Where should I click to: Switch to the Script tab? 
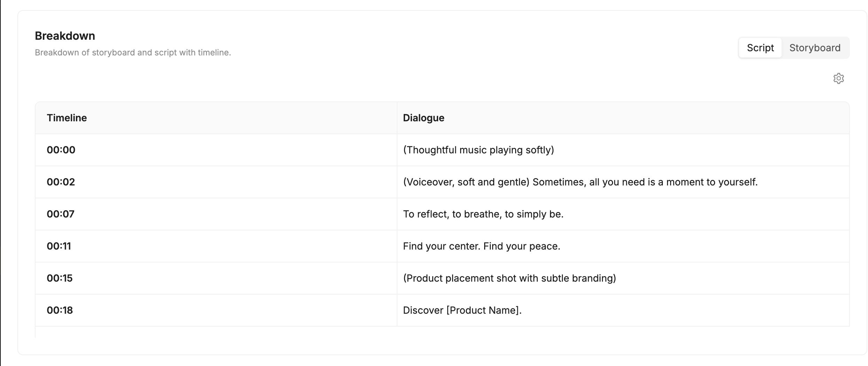click(x=760, y=48)
